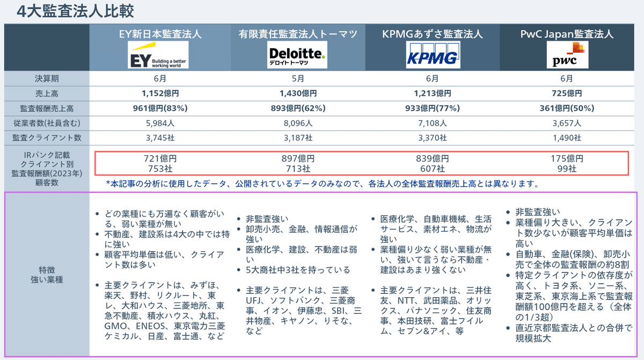644x360 pixels.
Task: Click client count 3,370社
Action: click(433, 138)
